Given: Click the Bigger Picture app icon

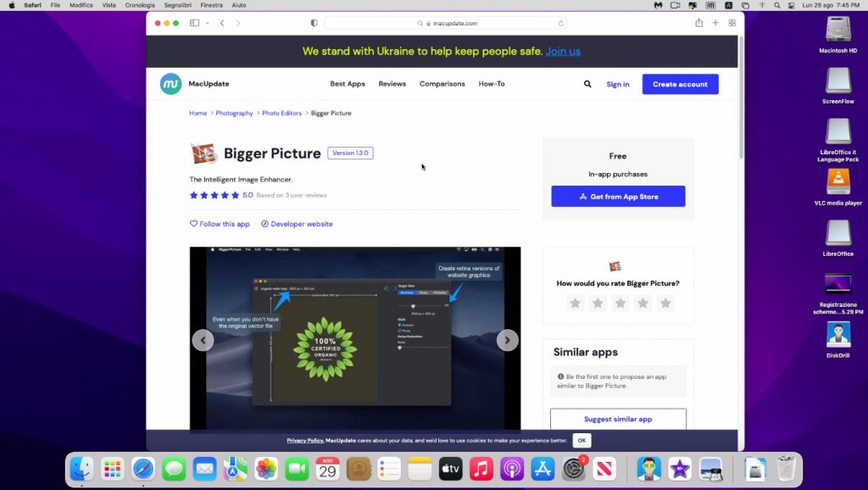Looking at the screenshot, I should (203, 153).
